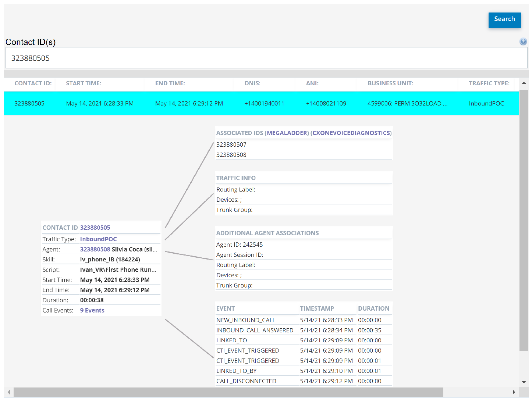The image size is (532, 400).
Task: Click the scrollbar down arrow
Action: tap(524, 382)
